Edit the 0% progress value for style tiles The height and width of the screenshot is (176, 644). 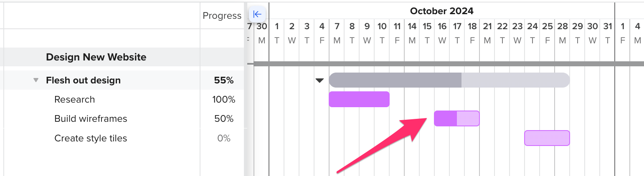coord(224,138)
